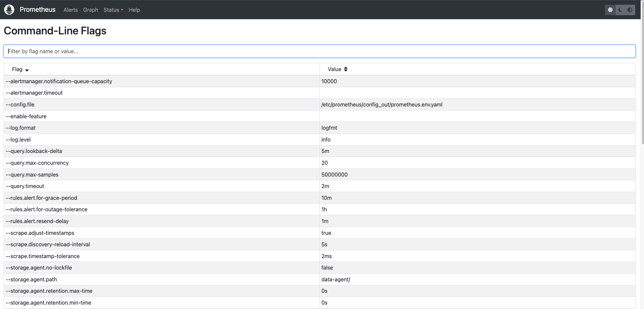Select the --log.format flag name
Screen dimensions: 644x309
pos(21,128)
